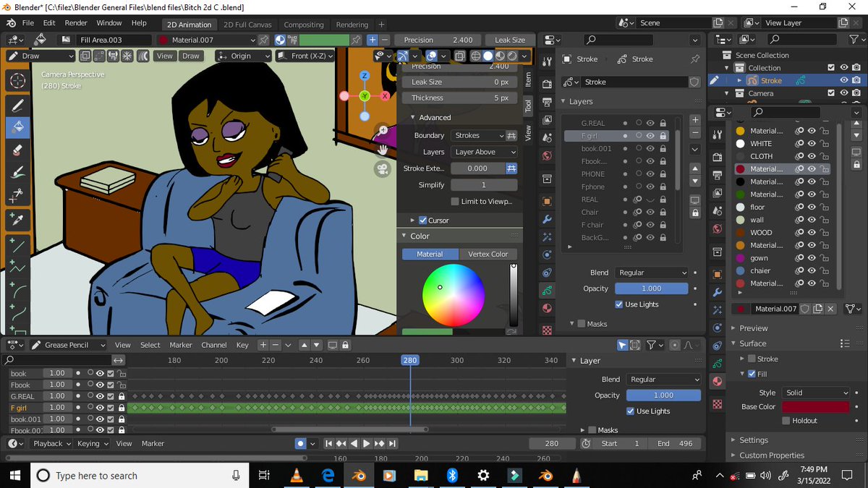This screenshot has width=868, height=488.
Task: Select the Material color mode button
Action: (x=430, y=254)
